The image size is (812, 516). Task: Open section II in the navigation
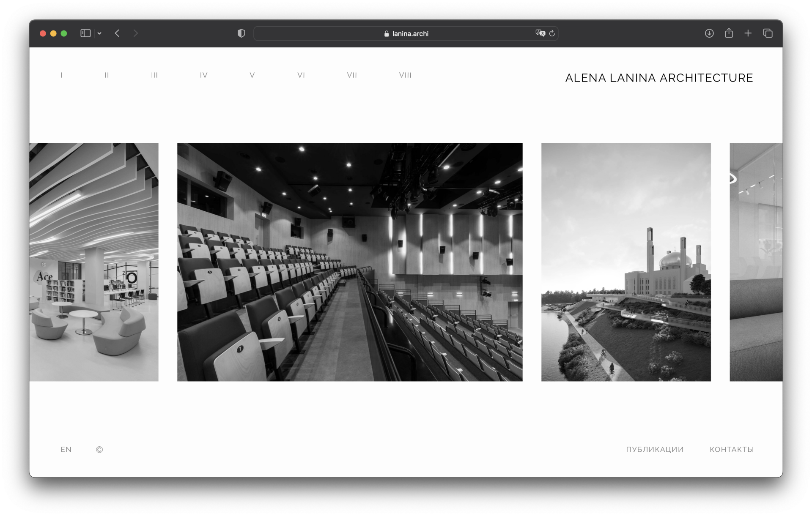click(107, 75)
